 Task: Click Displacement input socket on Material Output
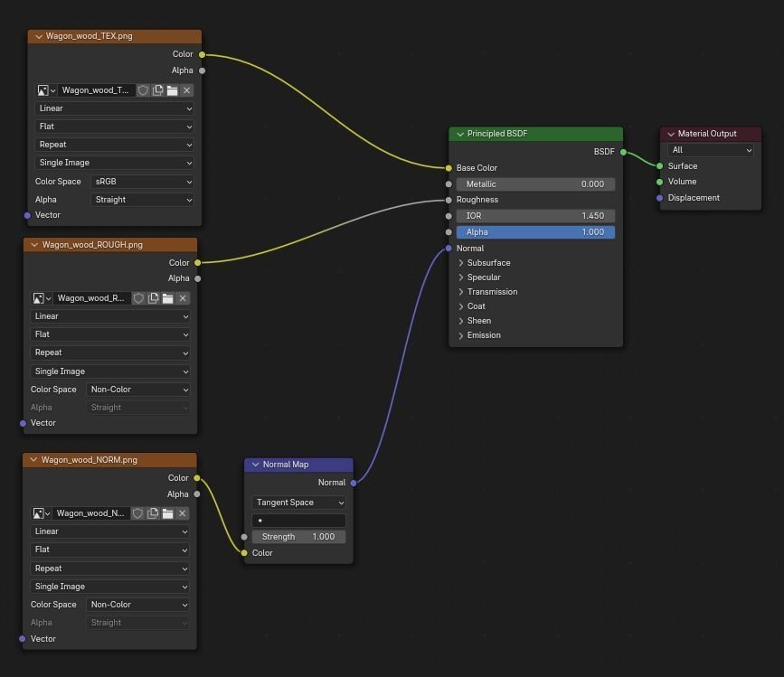click(x=659, y=198)
